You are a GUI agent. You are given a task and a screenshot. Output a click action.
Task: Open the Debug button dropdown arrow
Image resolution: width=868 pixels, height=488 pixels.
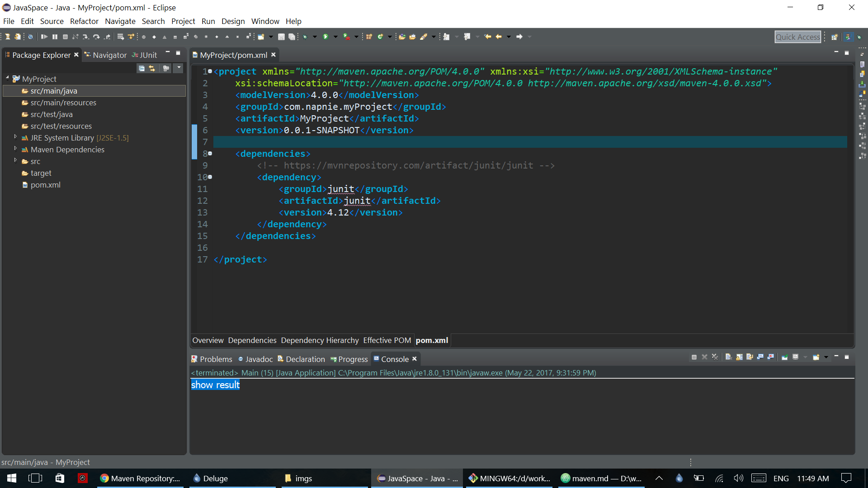pos(315,37)
